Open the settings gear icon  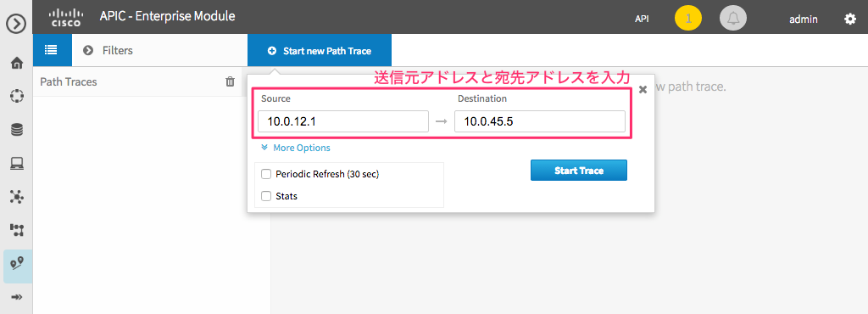(x=849, y=19)
